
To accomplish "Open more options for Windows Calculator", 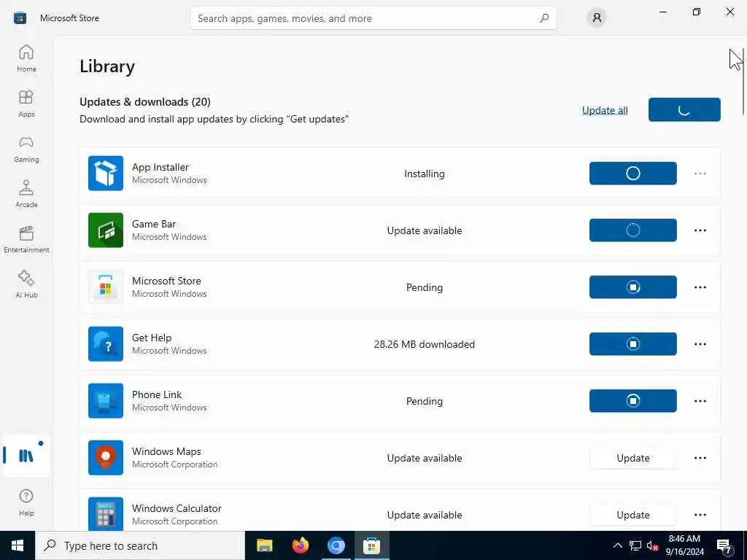I will (700, 515).
